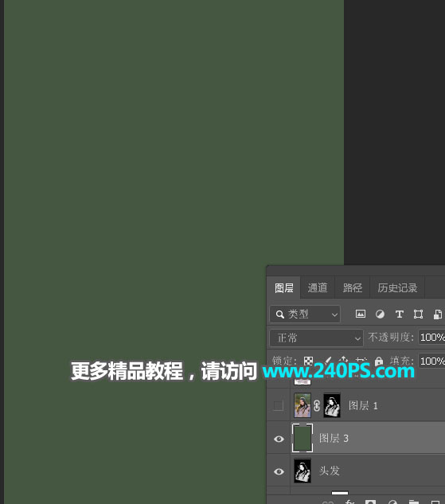Click the lock all padlock icon
445x504 pixels.
(x=379, y=361)
